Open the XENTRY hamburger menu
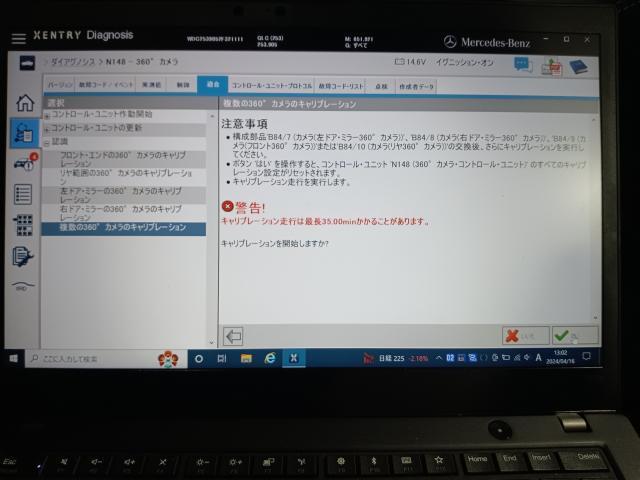This screenshot has width=640, height=480. pyautogui.click(x=18, y=38)
